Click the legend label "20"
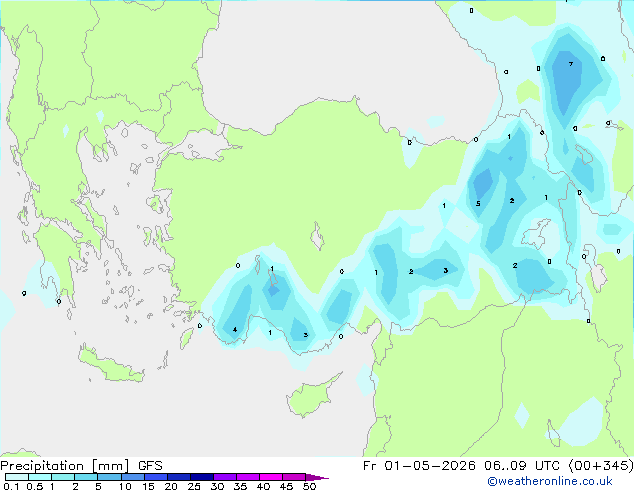The image size is (634, 490). (171, 486)
